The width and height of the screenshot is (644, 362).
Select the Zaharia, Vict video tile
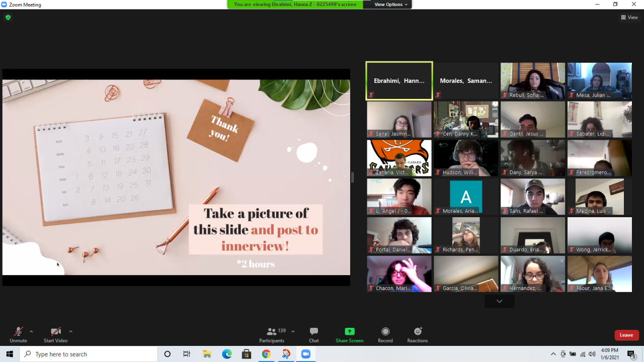point(399,158)
